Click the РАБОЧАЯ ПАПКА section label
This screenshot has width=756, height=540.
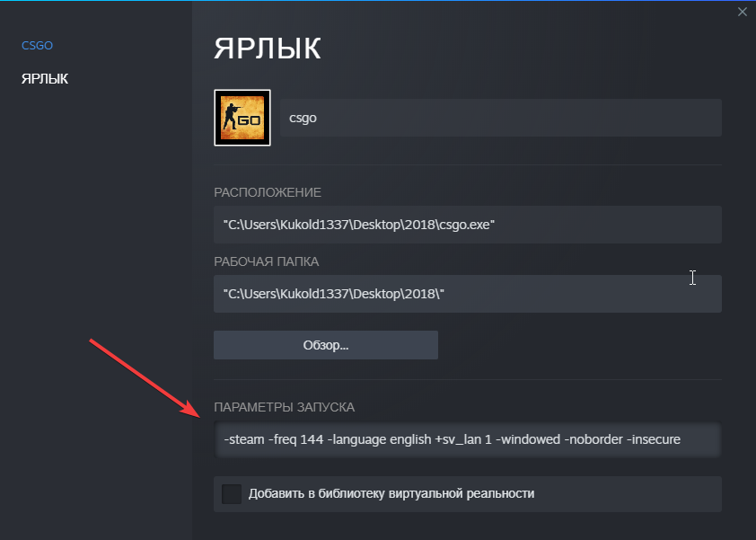coord(266,261)
